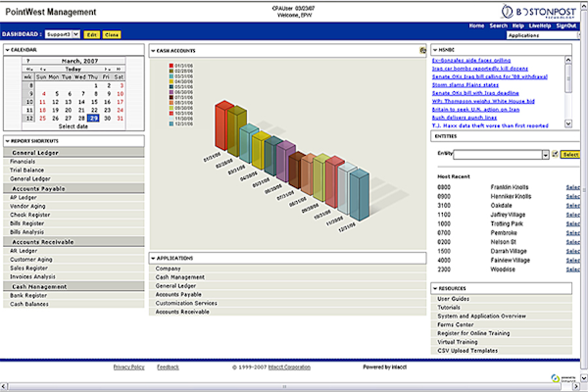Open the Cash Accounts chart settings icon
Viewport: 588px width, 392px height.
pos(422,50)
